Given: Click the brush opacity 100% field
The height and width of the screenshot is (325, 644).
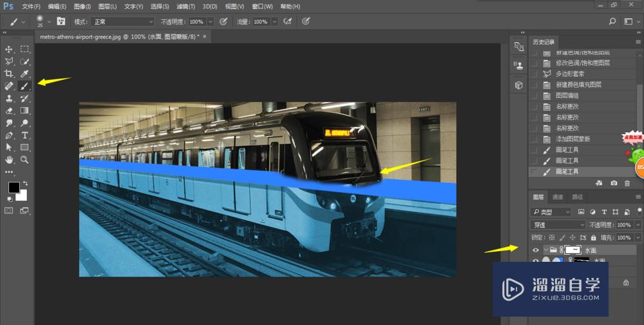Looking at the screenshot, I should [196, 21].
